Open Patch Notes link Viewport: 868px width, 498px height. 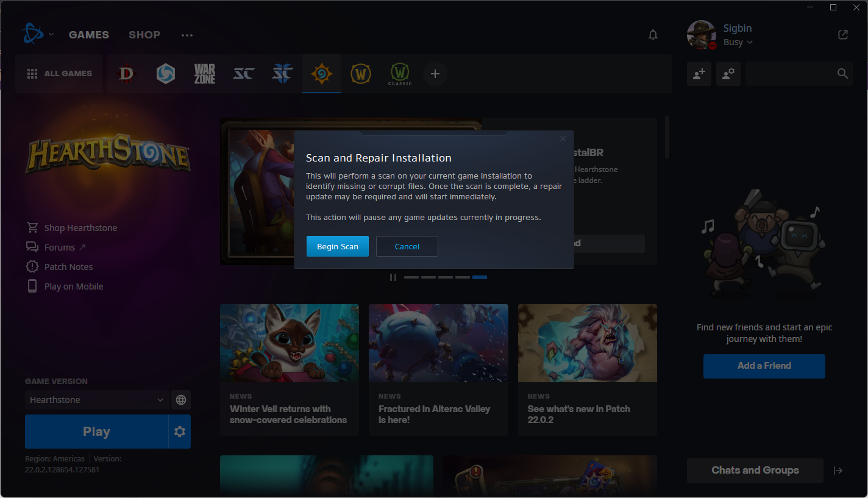pos(68,267)
